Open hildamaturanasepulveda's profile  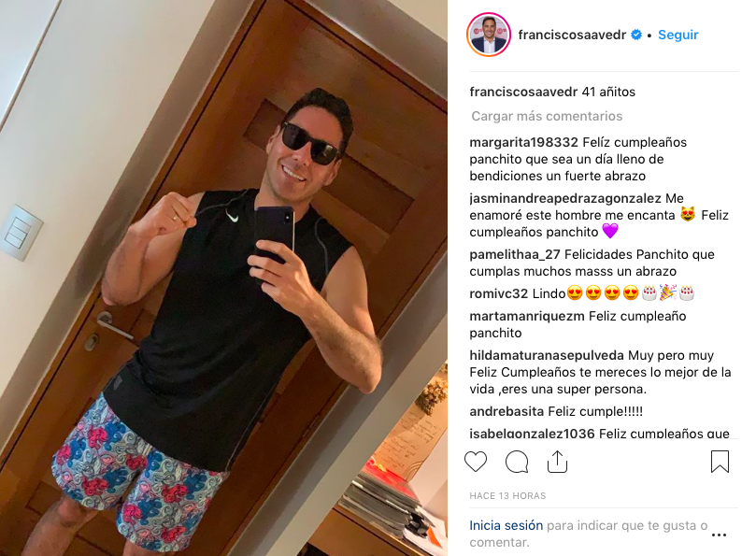point(547,355)
